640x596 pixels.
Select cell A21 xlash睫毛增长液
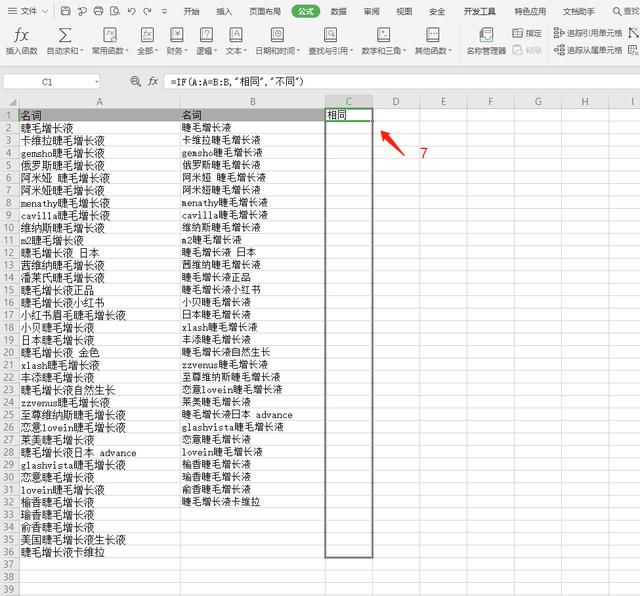(x=100, y=365)
